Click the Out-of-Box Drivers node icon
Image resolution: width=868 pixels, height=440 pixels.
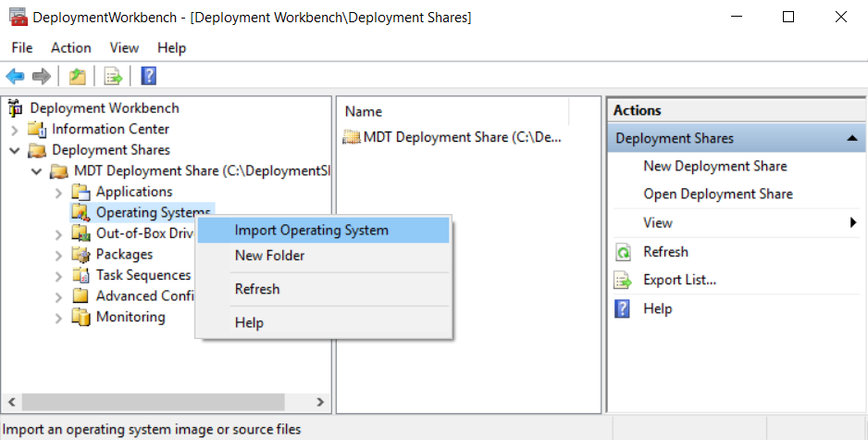pyautogui.click(x=81, y=233)
